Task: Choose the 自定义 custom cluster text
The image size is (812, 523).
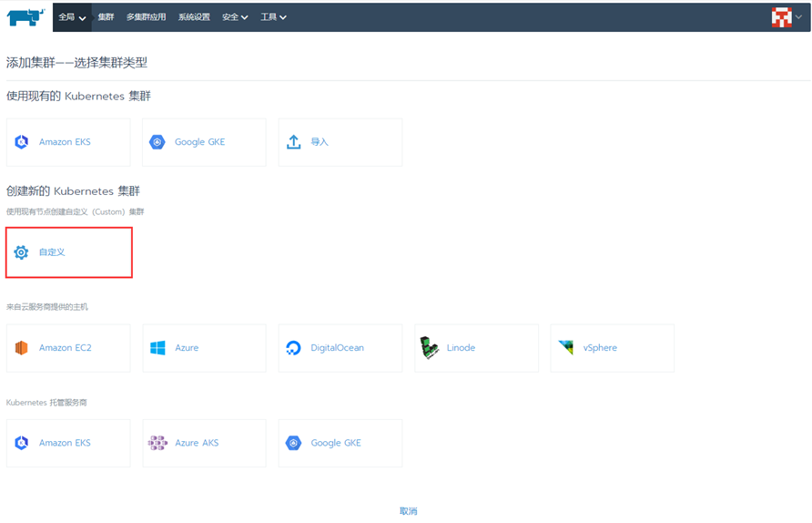Action: coord(52,252)
